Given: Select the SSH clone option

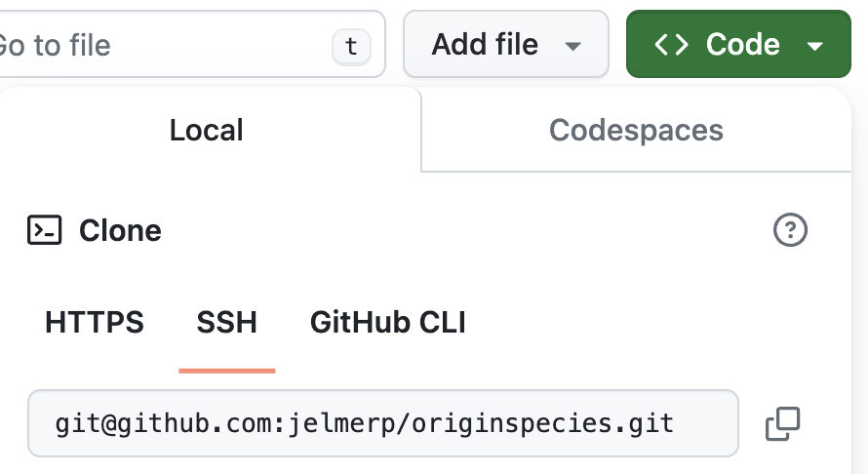Looking at the screenshot, I should click(226, 322).
